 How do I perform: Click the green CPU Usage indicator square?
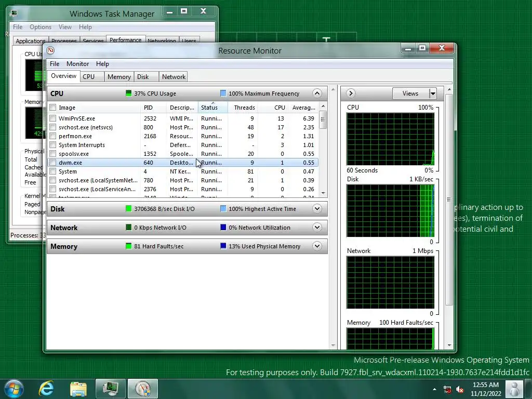(x=129, y=94)
